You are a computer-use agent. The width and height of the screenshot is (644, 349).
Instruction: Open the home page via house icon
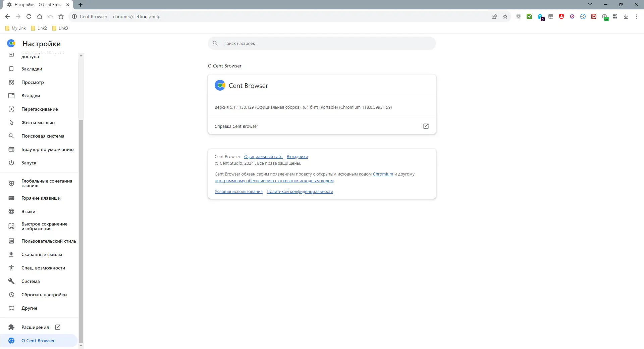tap(40, 16)
